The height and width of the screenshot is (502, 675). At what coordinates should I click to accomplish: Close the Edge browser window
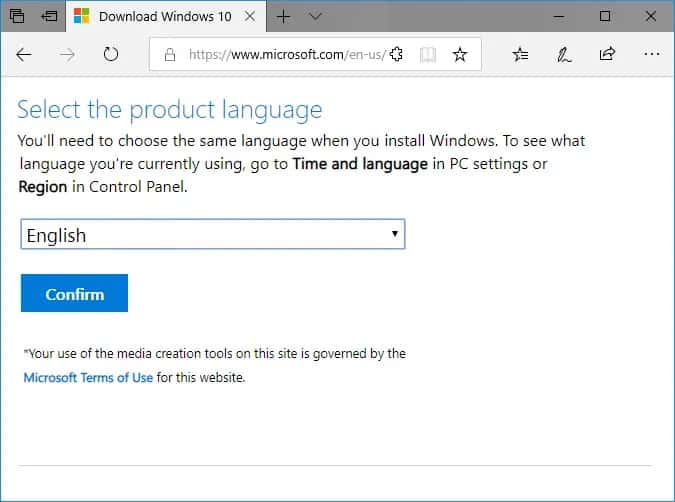(650, 16)
